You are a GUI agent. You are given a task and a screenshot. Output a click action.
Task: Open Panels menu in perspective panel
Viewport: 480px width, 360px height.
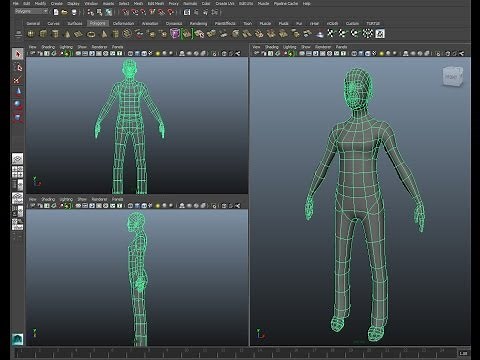(341, 47)
